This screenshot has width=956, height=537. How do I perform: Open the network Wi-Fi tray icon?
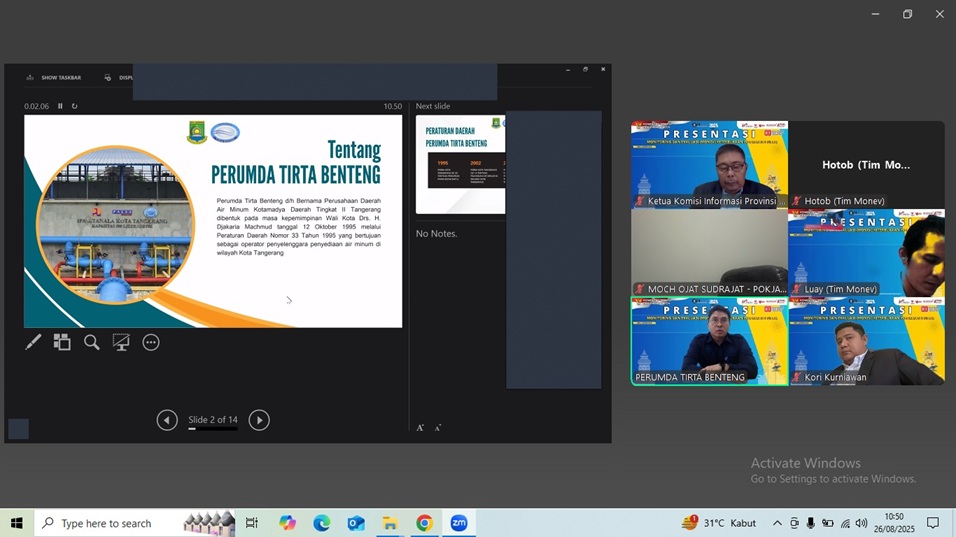844,523
